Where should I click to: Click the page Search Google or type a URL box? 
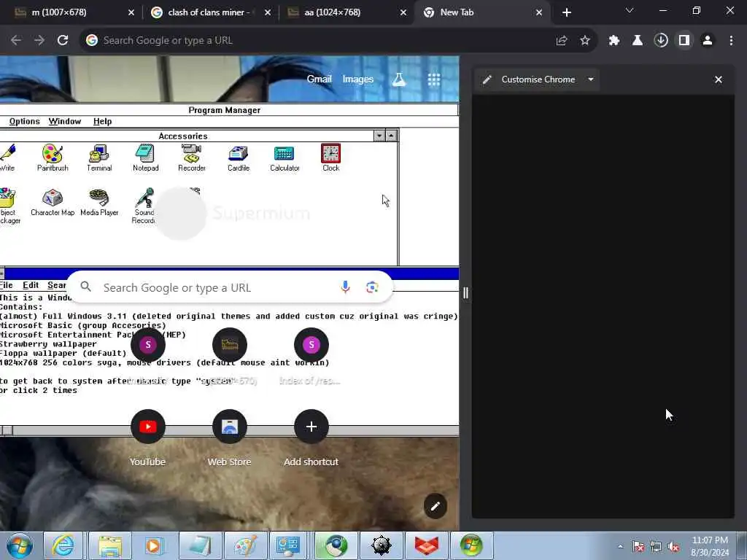click(x=231, y=287)
